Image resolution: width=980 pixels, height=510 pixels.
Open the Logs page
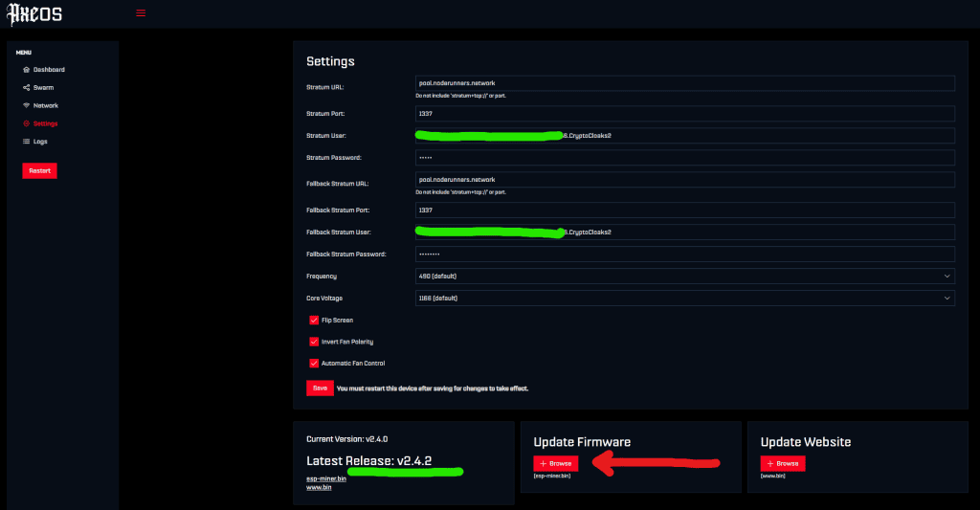40,142
